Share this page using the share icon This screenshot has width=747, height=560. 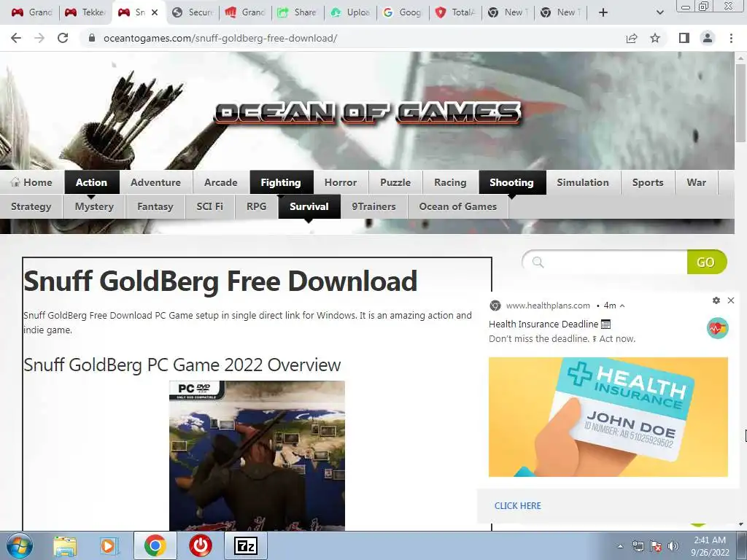point(632,38)
